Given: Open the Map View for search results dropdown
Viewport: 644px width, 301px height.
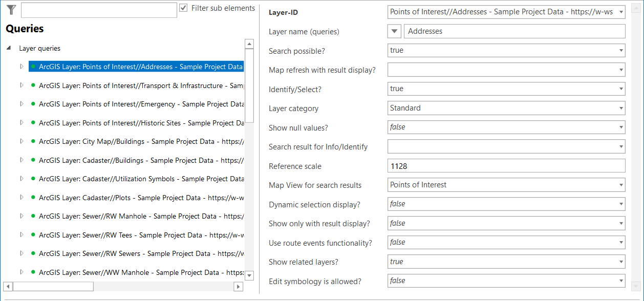Looking at the screenshot, I should tap(619, 185).
